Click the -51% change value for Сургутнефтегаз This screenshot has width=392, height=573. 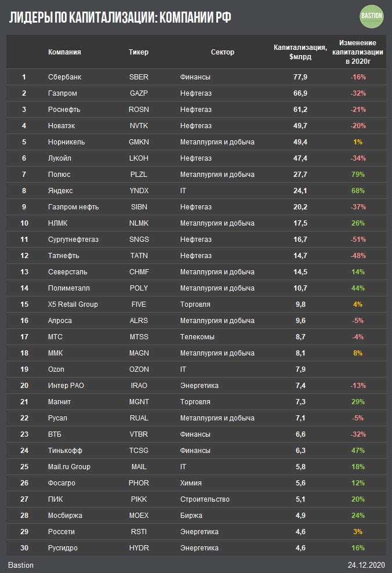click(358, 240)
